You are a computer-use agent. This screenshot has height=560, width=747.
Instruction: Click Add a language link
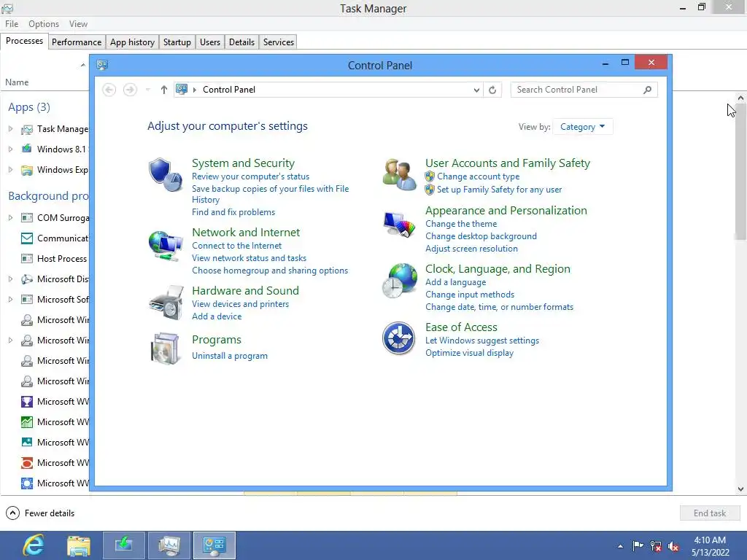(x=455, y=282)
